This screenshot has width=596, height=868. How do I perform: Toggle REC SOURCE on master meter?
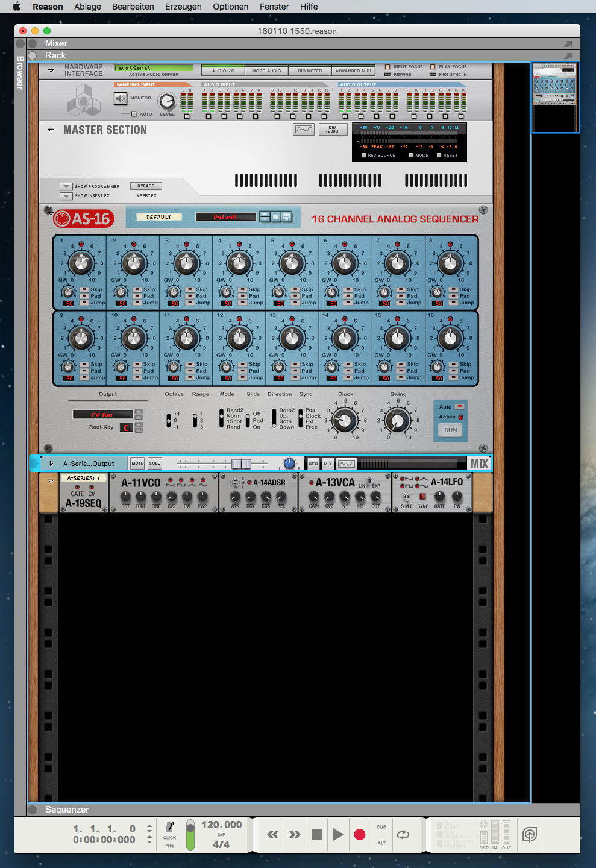(x=363, y=156)
